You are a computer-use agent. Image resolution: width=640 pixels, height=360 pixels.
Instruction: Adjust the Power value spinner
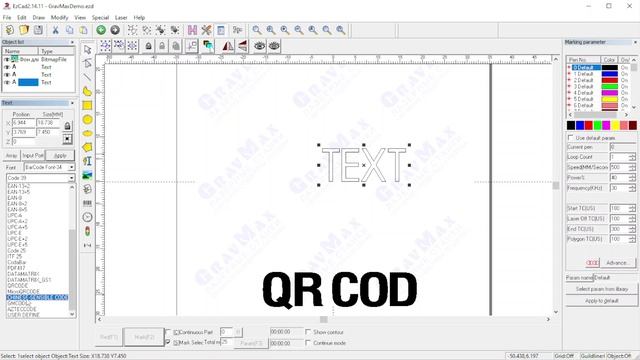click(632, 178)
